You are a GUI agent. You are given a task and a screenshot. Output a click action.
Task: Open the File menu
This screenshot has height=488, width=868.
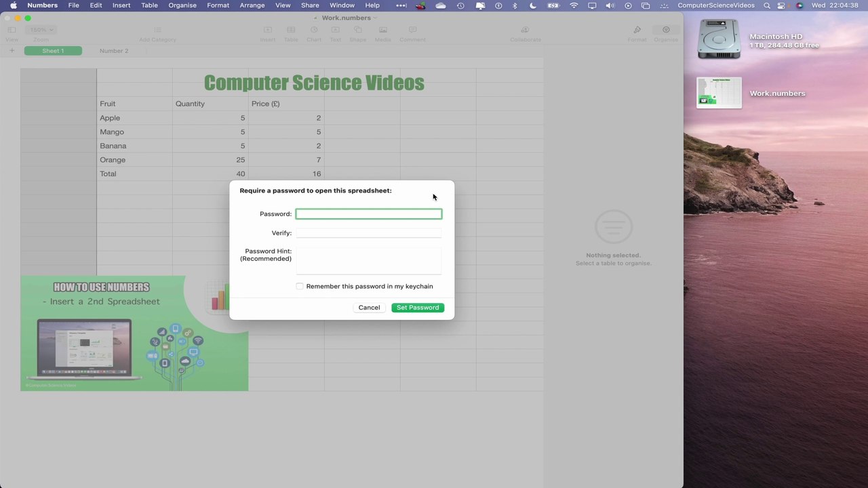pyautogui.click(x=73, y=5)
